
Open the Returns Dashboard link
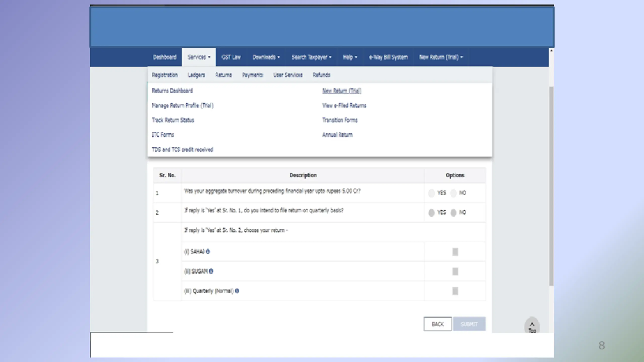[x=172, y=90]
